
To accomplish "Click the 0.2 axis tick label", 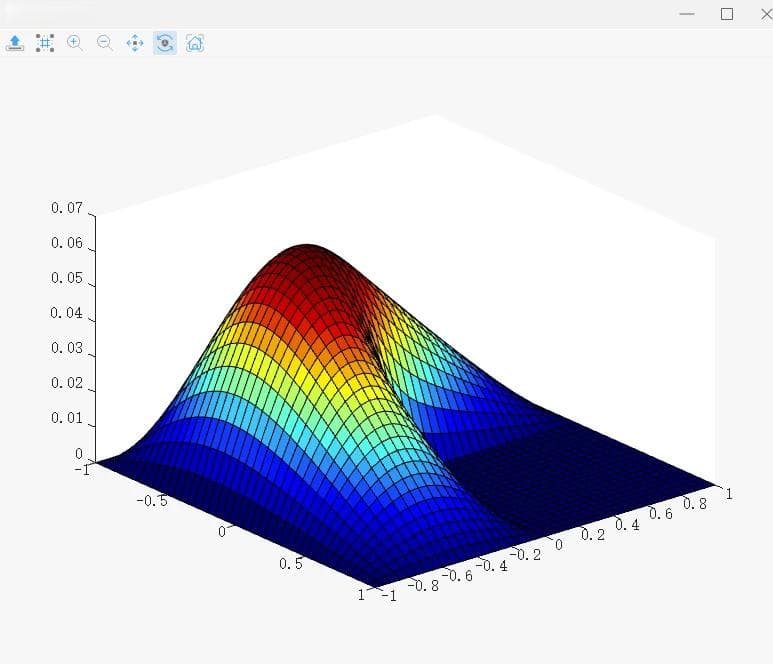I will (x=593, y=534).
